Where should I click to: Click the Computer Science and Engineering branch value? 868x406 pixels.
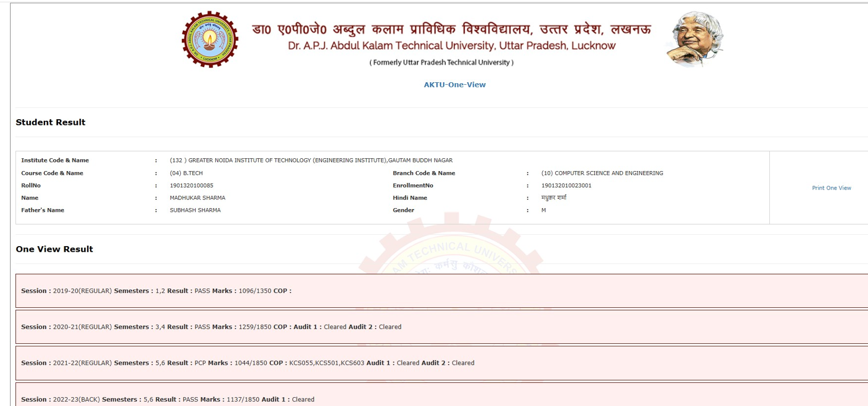[x=602, y=173]
